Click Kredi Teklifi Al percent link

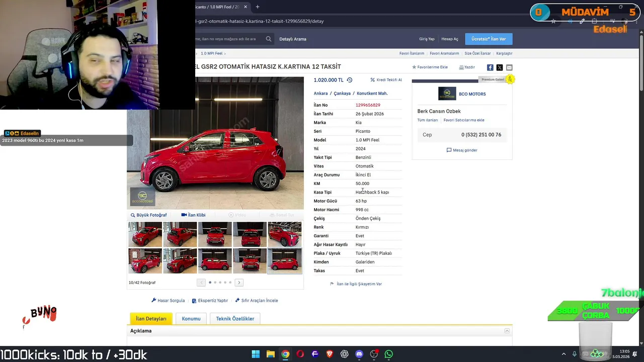pos(386,80)
